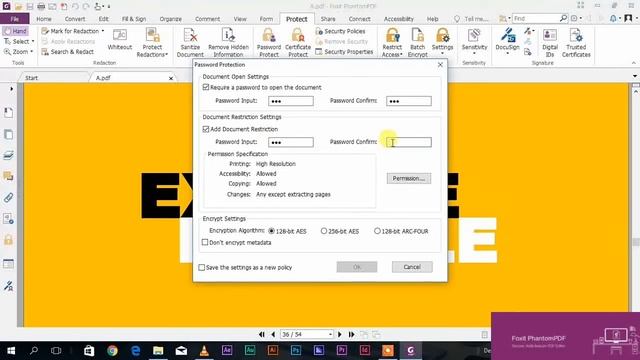This screenshot has height=360, width=640.
Task: Open the attachments paperclip panel
Action: point(8,198)
